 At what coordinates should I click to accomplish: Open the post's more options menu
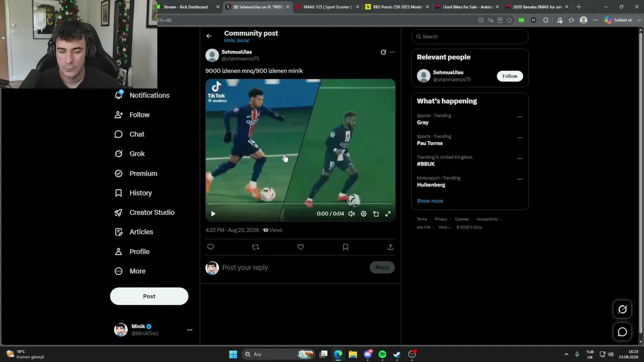click(392, 52)
